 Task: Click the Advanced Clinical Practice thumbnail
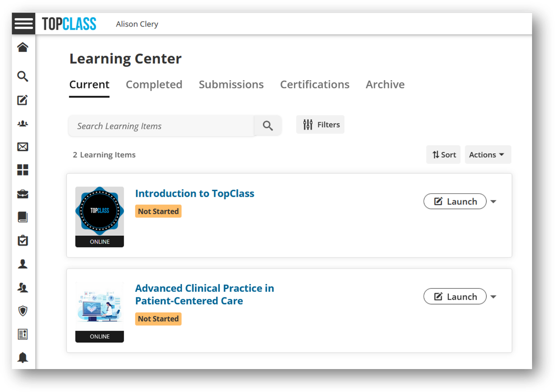click(x=99, y=312)
